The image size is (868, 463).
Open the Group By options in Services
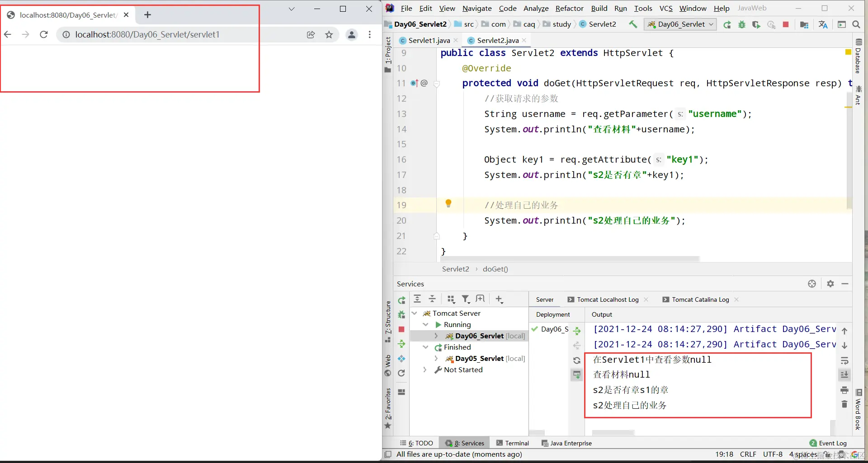click(x=451, y=299)
